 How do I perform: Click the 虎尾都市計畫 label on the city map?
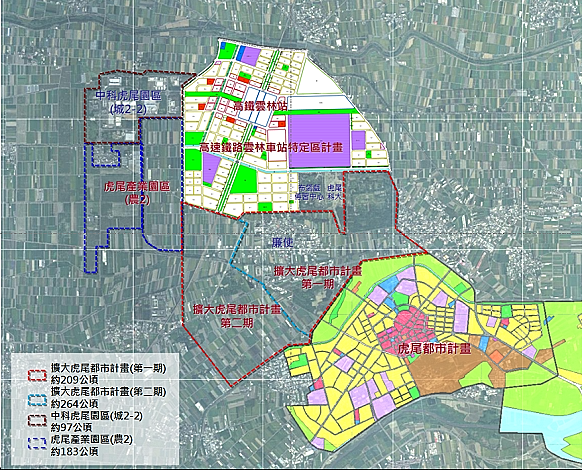coord(434,349)
